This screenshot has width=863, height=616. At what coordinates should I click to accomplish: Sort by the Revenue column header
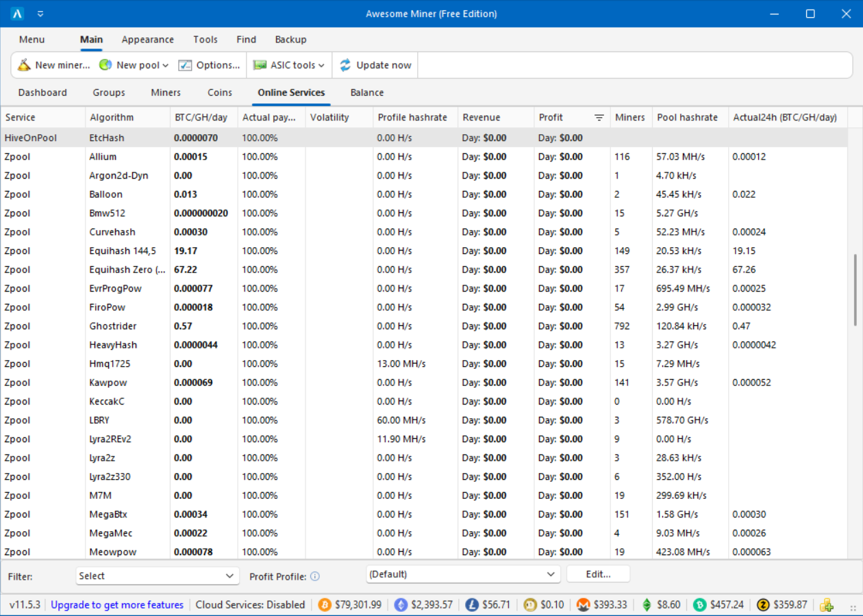(x=496, y=118)
